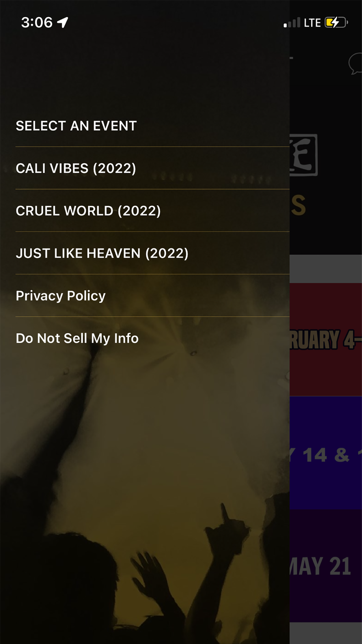The height and width of the screenshot is (644, 362).
Task: Tap the dimmed blue 14 & banner
Action: pos(326,453)
